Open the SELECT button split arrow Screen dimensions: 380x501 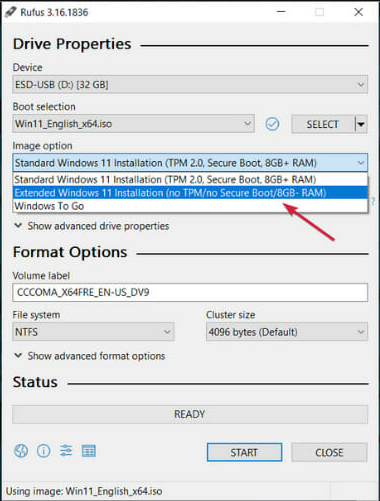tap(361, 124)
